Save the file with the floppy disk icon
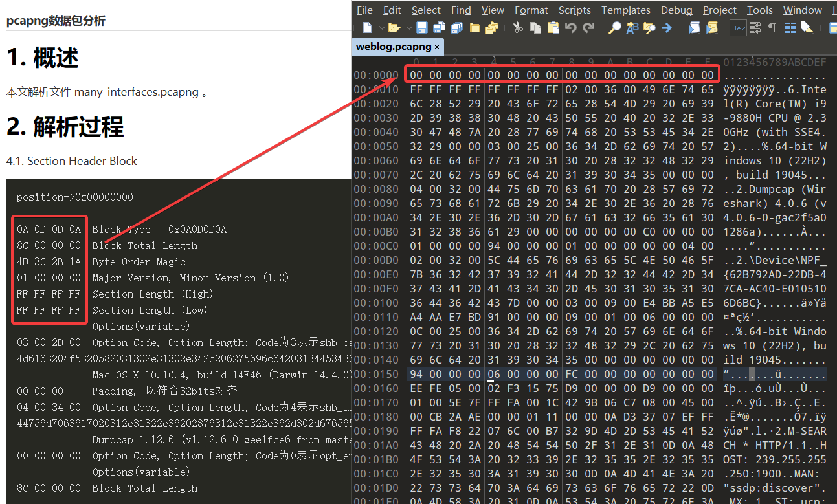837x504 pixels. pos(422,28)
